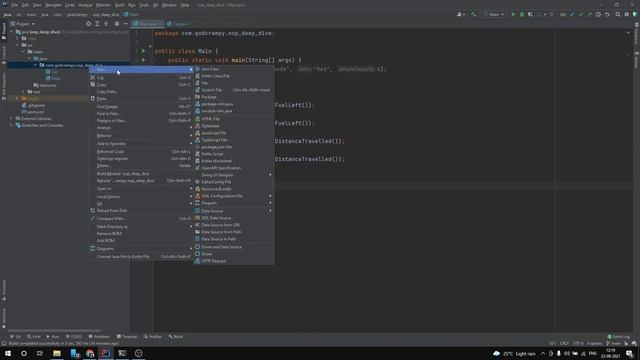The height and width of the screenshot is (360, 640).
Task: Select Driver and Data Source entry
Action: click(233, 247)
